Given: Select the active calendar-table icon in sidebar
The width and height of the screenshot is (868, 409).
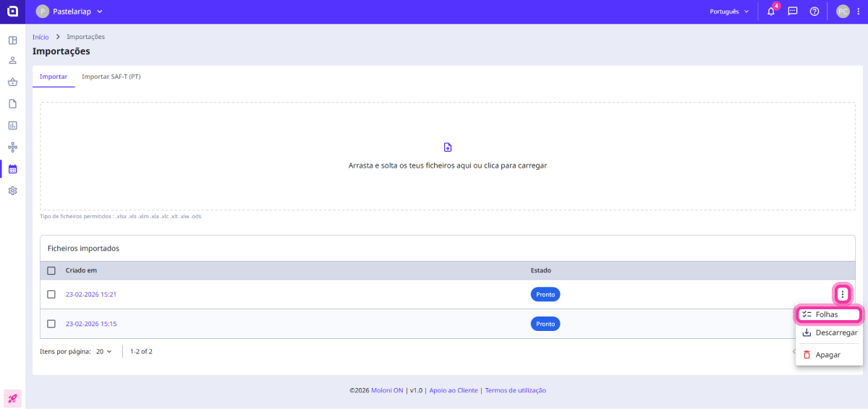Looking at the screenshot, I should pyautogui.click(x=12, y=169).
